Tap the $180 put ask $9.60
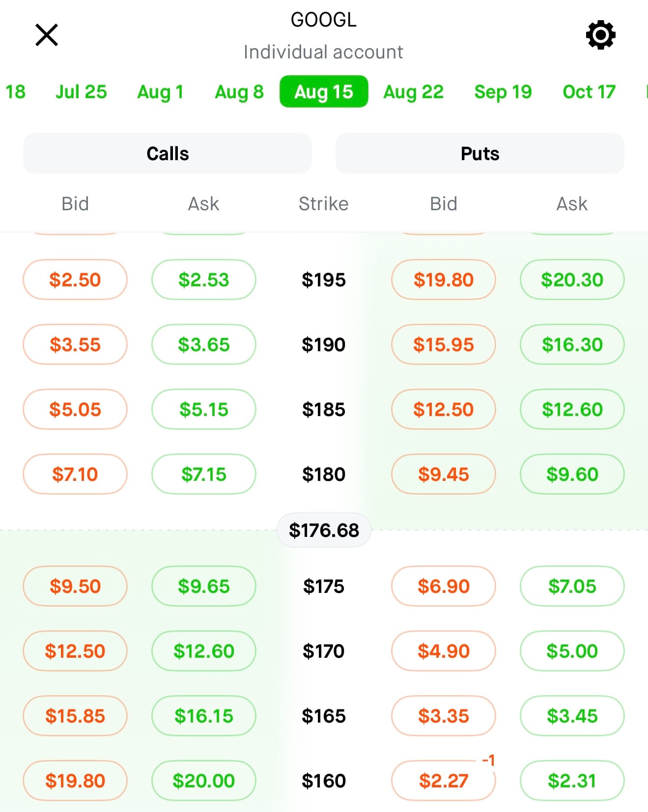The image size is (648, 812). coord(572,474)
